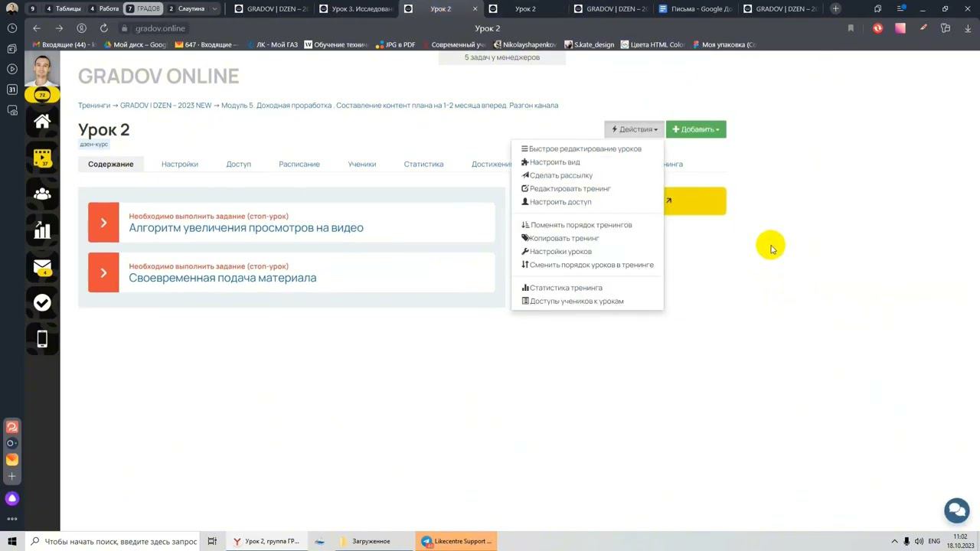Screen dimensions: 980x551
Task: Open bookmark Цвета HTML Color
Action: pos(652,44)
